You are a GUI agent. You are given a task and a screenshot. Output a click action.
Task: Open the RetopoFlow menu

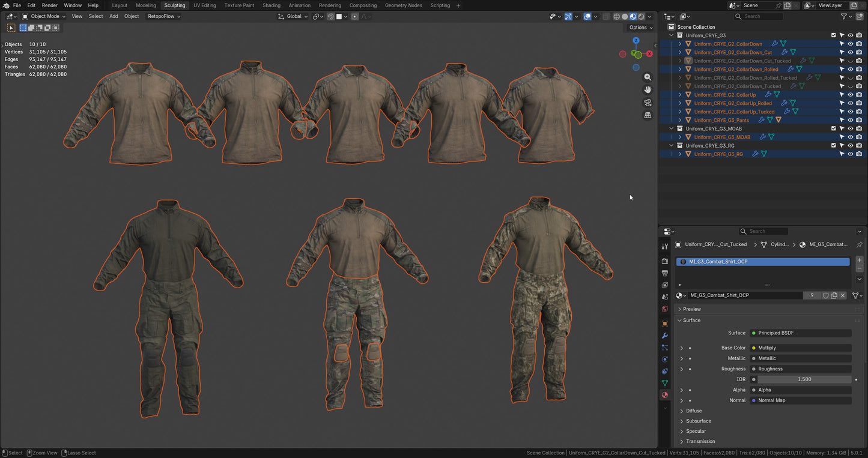click(x=163, y=16)
